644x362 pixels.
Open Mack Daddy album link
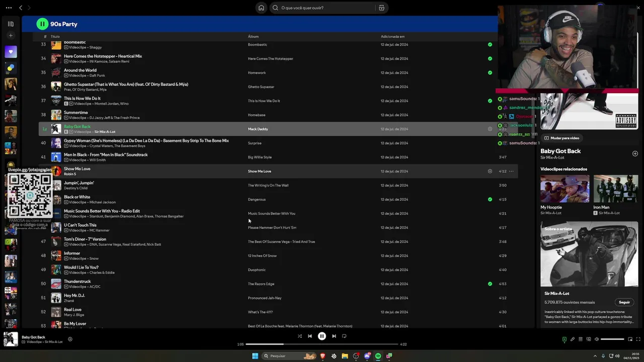[x=258, y=129]
